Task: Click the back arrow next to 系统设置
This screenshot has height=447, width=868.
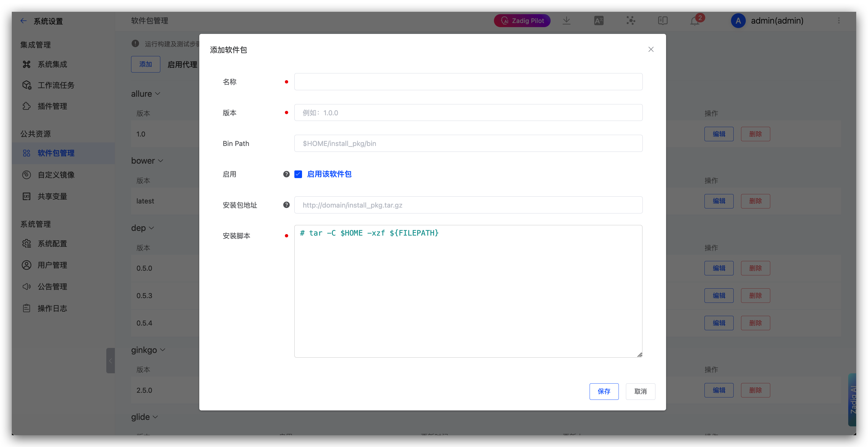Action: 23,21
